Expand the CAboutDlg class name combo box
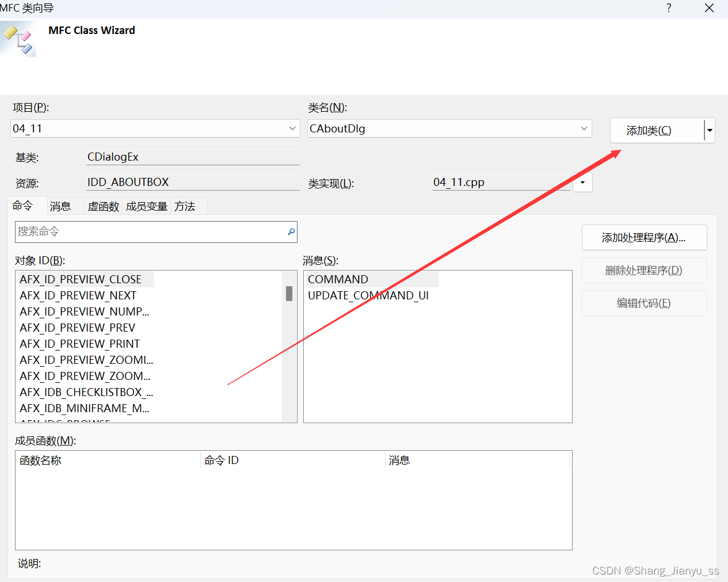 (585, 128)
